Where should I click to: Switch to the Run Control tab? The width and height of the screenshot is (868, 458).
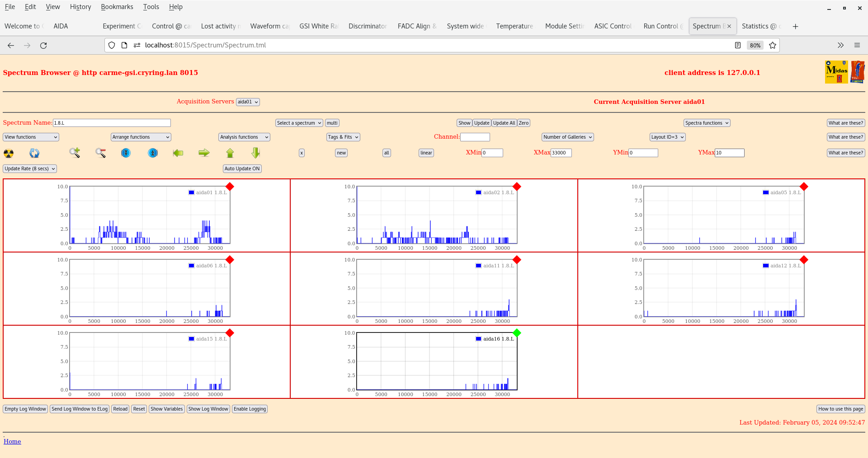tap(660, 26)
